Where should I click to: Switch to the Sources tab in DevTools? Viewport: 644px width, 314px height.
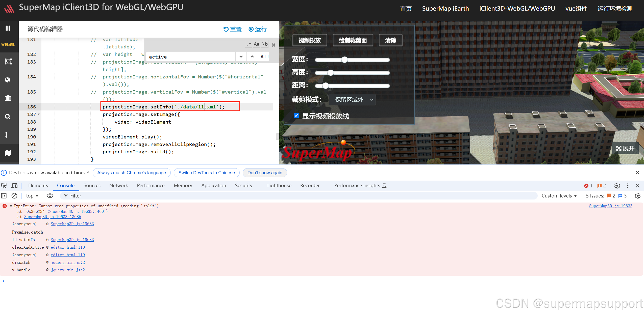(x=92, y=185)
